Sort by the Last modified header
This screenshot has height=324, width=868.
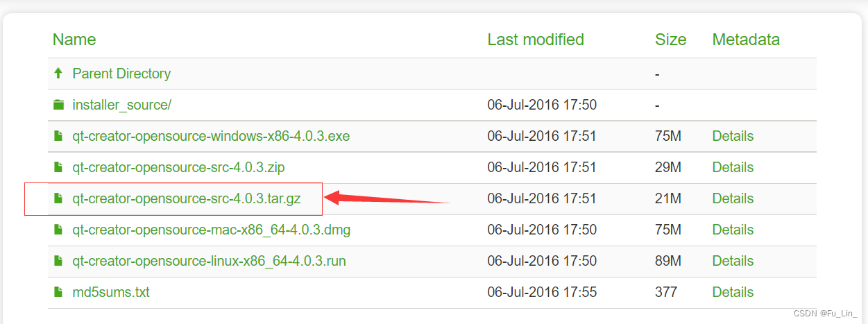[x=536, y=40]
